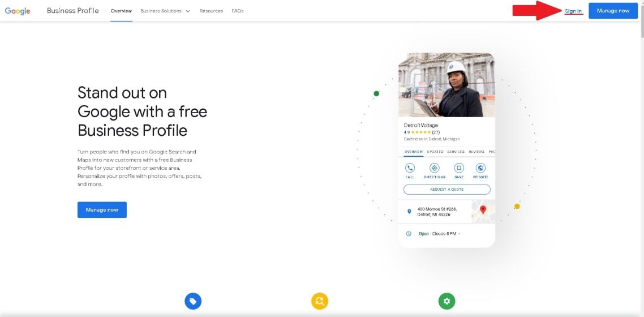
Task: Click the headline Stand out on Google
Action: point(142,112)
